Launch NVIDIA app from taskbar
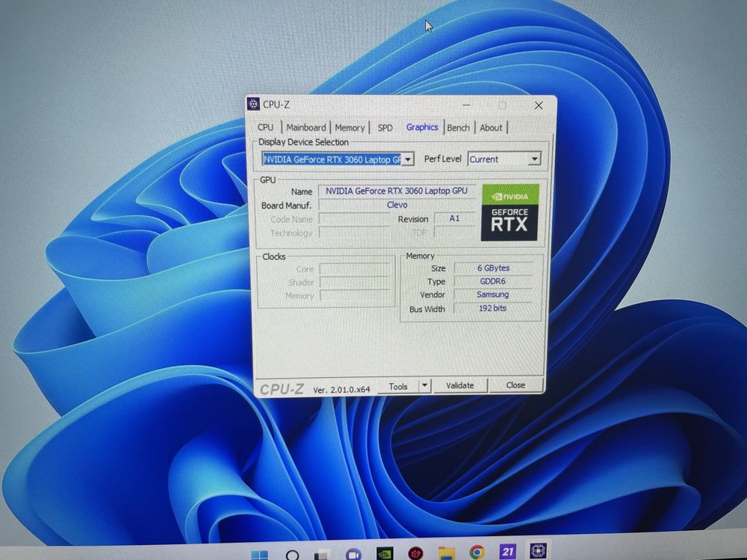Image resolution: width=747 pixels, height=560 pixels. point(385,553)
